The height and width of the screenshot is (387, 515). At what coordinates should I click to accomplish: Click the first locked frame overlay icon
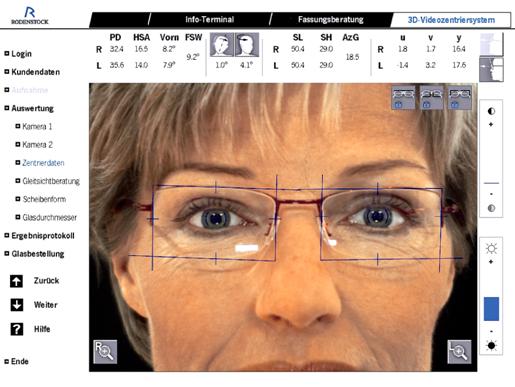[x=403, y=97]
